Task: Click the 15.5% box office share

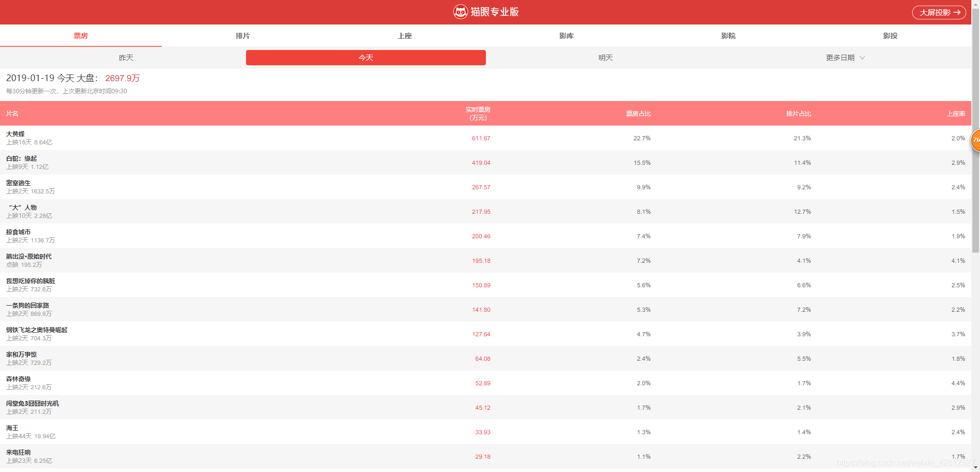Action: click(x=642, y=163)
